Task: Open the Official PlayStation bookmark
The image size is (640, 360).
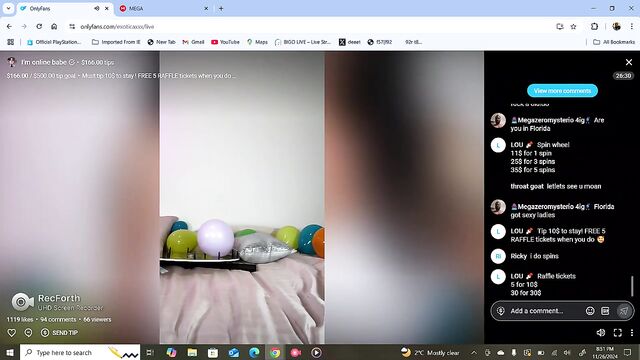Action: click(54, 42)
